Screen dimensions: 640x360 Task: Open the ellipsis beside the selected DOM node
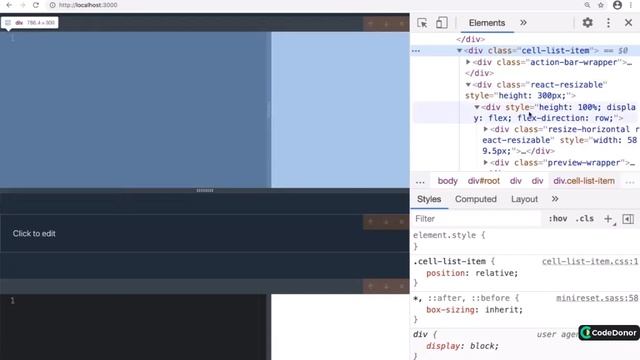416,51
